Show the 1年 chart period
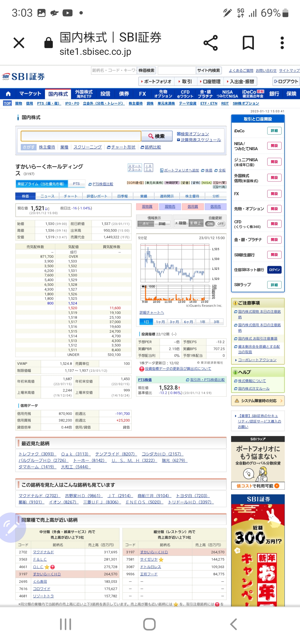This screenshot has height=644, width=300. 202,322
